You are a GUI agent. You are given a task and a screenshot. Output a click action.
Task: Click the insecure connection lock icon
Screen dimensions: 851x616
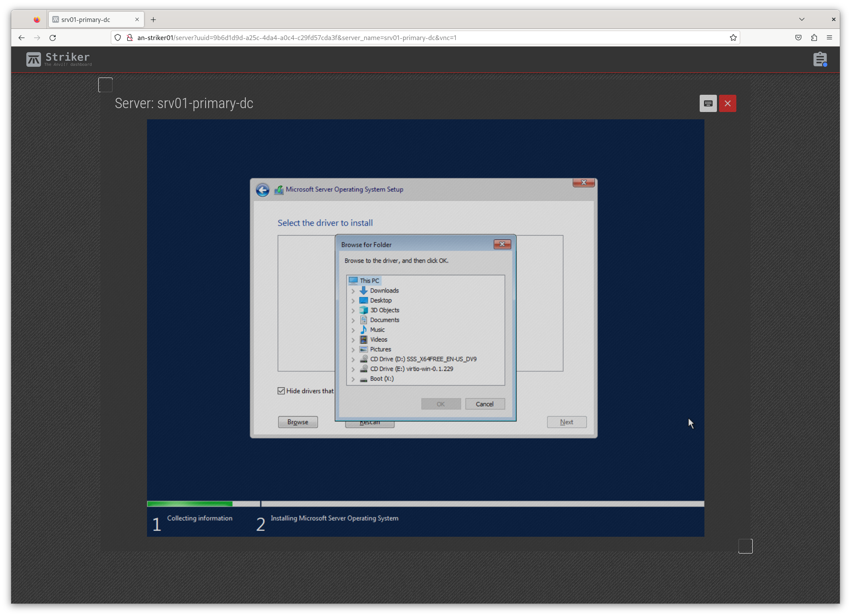point(129,38)
